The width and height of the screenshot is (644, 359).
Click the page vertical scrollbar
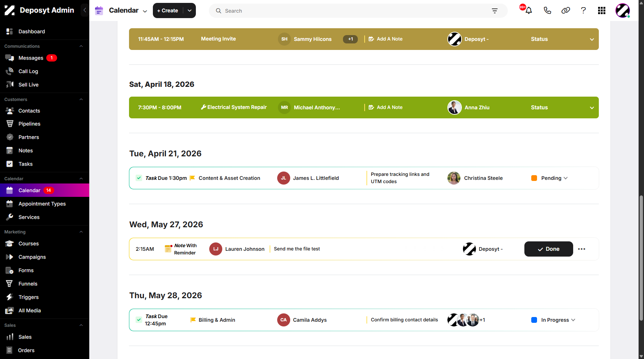641,258
